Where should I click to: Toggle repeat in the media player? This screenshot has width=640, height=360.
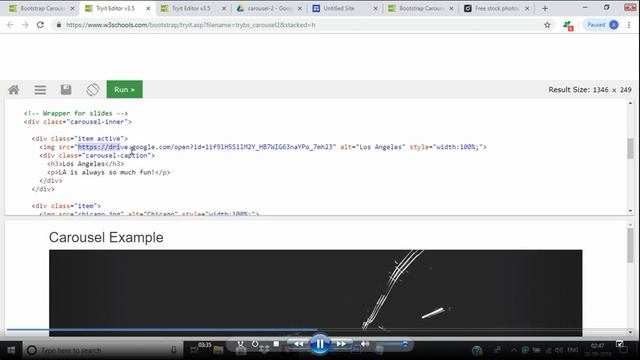[255, 344]
